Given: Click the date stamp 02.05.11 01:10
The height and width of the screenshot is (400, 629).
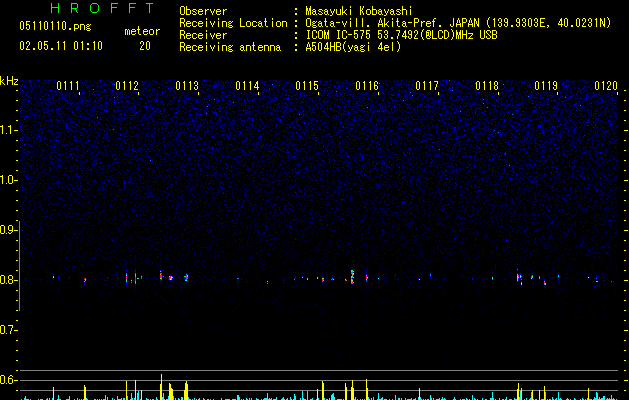Looking at the screenshot, I should click(61, 46).
